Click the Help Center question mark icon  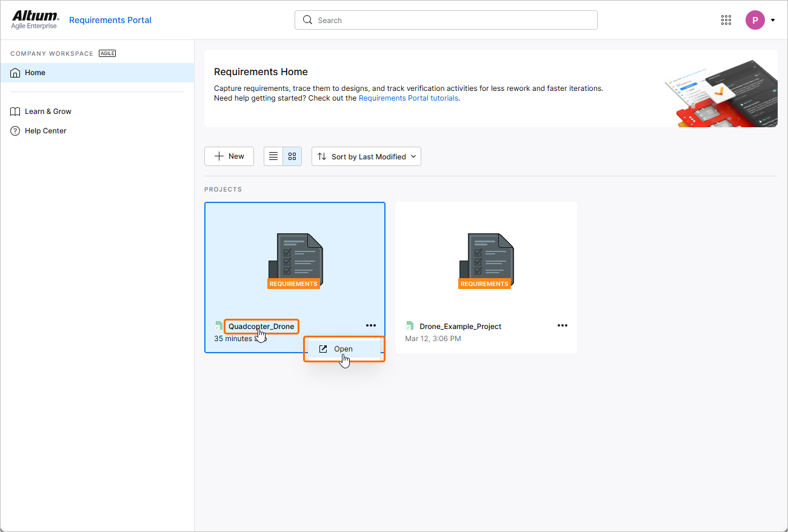click(x=16, y=131)
